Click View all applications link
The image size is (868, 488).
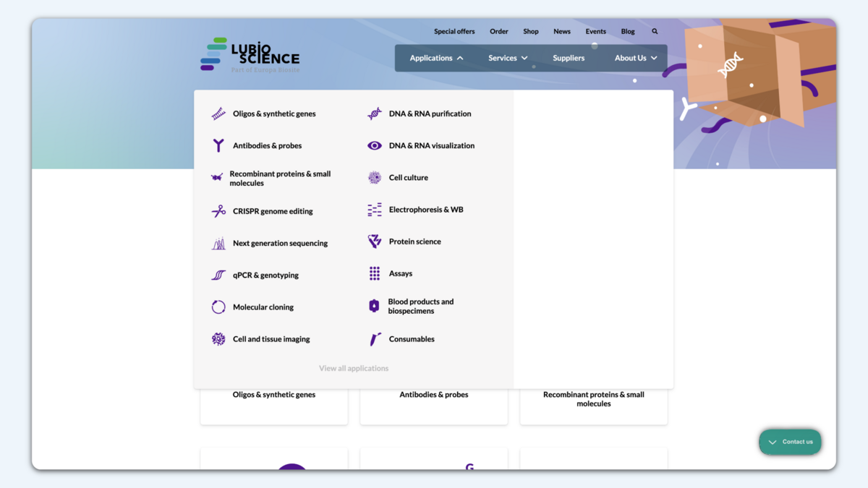pyautogui.click(x=354, y=368)
